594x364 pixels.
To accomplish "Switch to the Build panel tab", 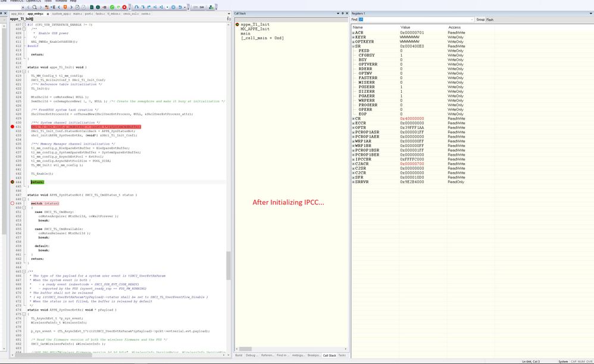I will [239, 355].
